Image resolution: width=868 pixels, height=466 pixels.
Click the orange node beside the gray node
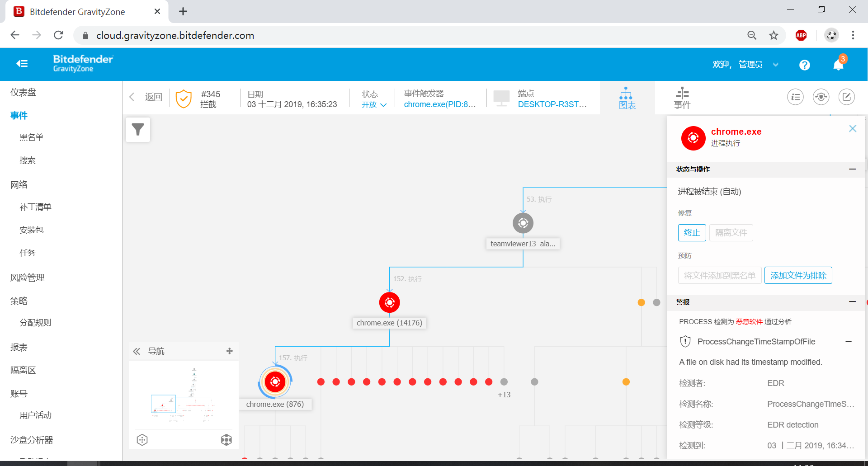point(641,302)
